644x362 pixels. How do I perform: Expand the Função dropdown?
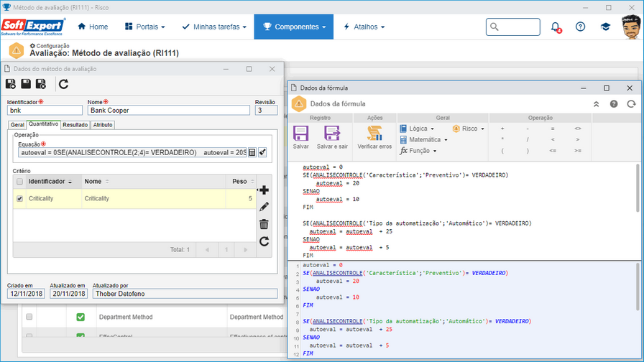point(418,151)
